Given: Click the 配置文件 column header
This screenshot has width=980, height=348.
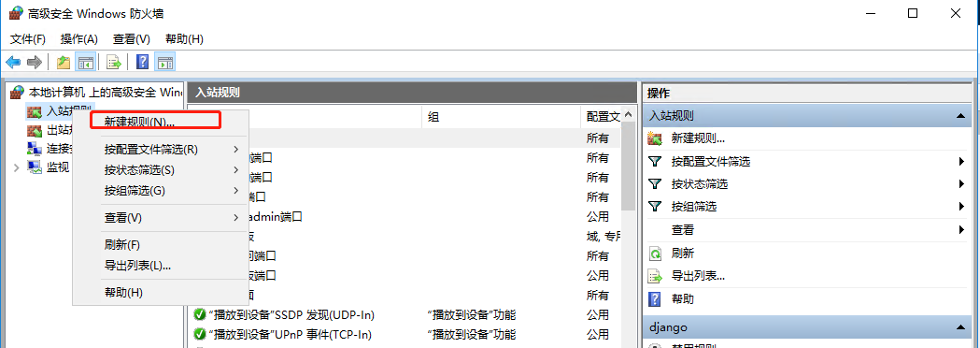Looking at the screenshot, I should click(x=602, y=116).
